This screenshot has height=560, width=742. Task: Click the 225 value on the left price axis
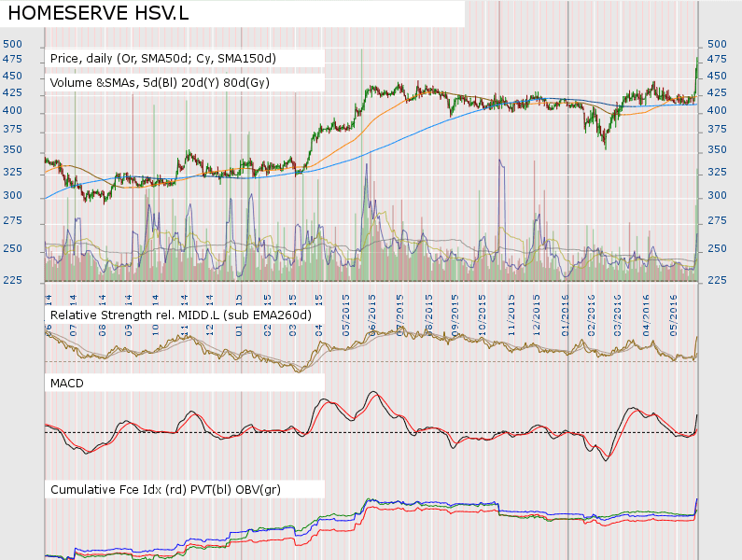13,280
